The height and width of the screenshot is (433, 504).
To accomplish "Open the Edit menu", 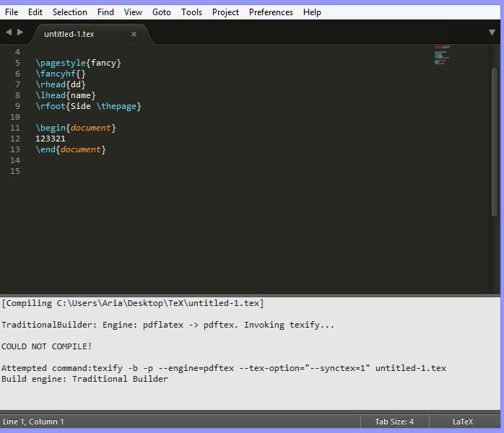I will click(35, 12).
